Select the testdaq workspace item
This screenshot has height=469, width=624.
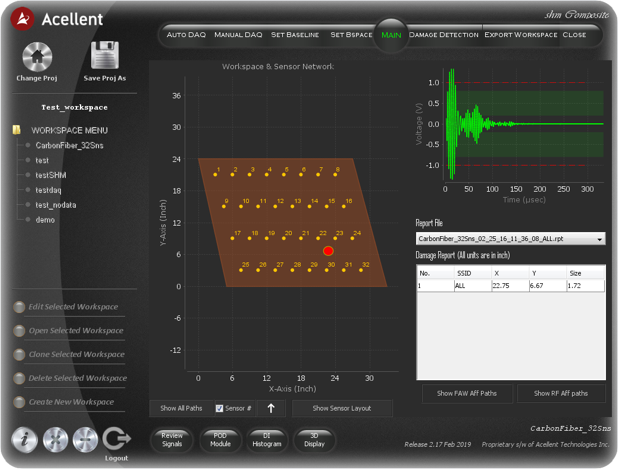tap(49, 190)
